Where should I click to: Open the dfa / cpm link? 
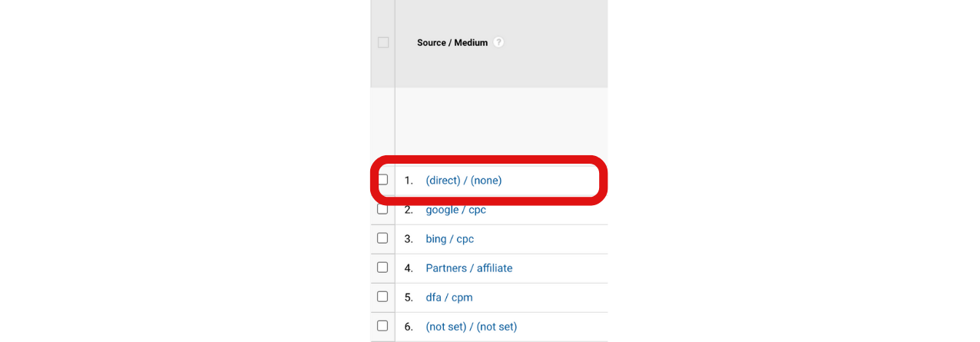[450, 297]
